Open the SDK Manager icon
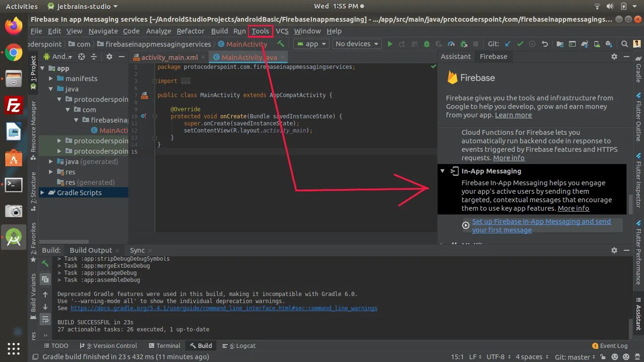This screenshot has width=644, height=362. point(609,44)
